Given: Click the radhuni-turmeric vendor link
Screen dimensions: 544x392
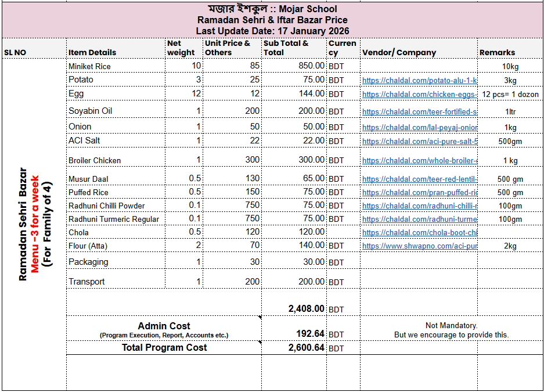Looking at the screenshot, I should click(419, 219).
